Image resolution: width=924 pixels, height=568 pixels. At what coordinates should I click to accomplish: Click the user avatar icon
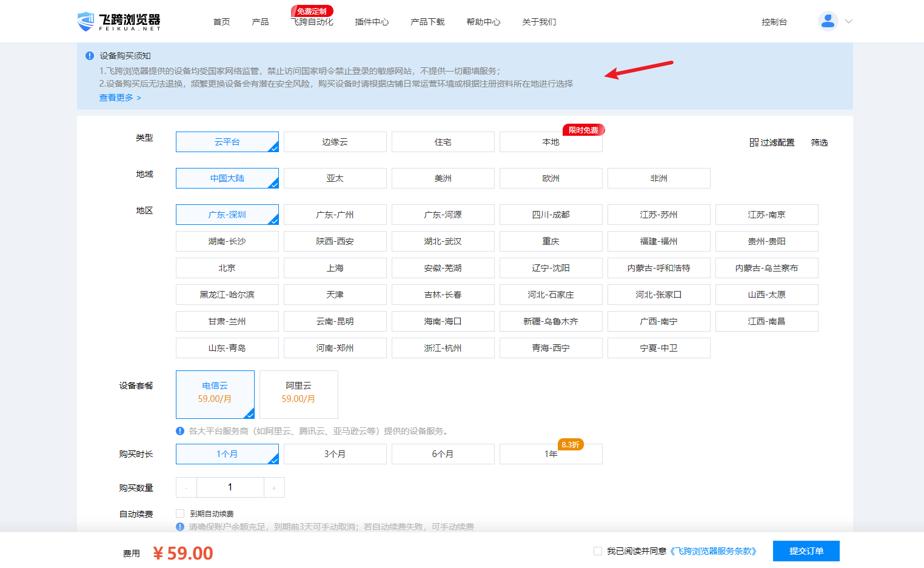point(828,21)
